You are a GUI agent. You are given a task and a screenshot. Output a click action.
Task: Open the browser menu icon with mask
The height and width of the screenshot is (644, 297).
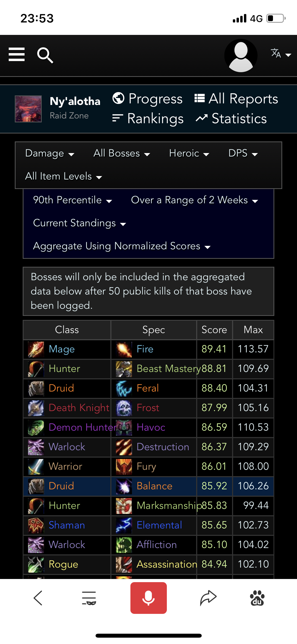(89, 598)
